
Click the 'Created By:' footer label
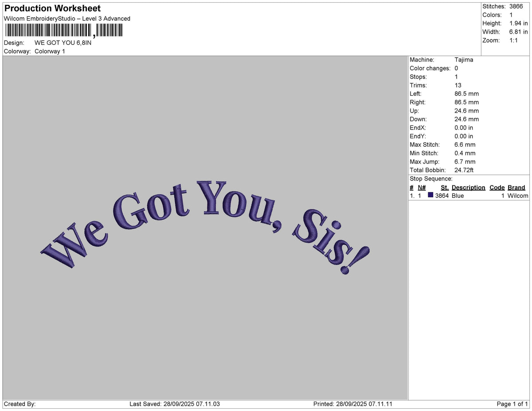coord(20,404)
